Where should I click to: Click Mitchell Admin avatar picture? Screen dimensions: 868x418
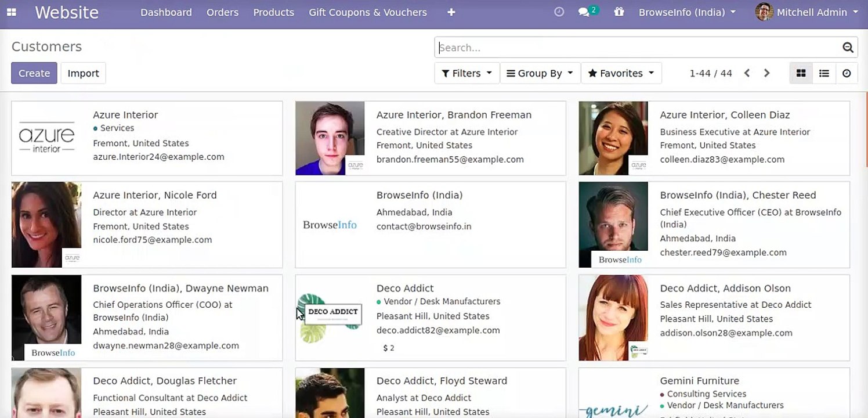coord(764,12)
